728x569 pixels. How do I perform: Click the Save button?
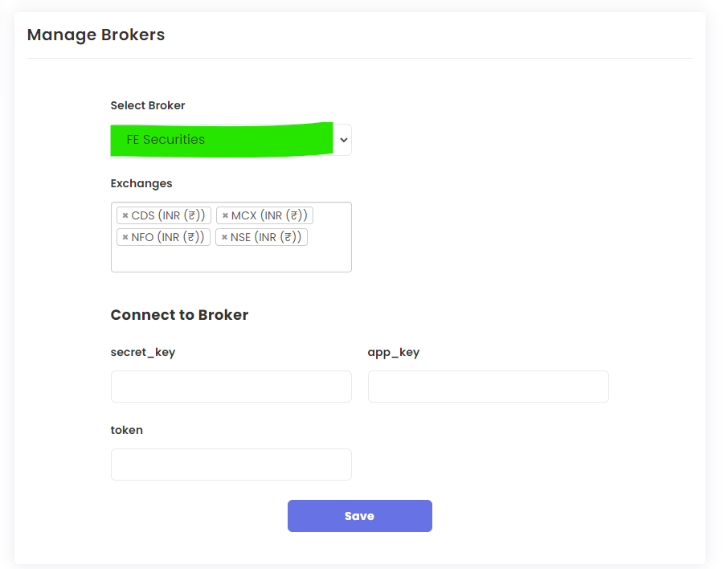coord(360,516)
